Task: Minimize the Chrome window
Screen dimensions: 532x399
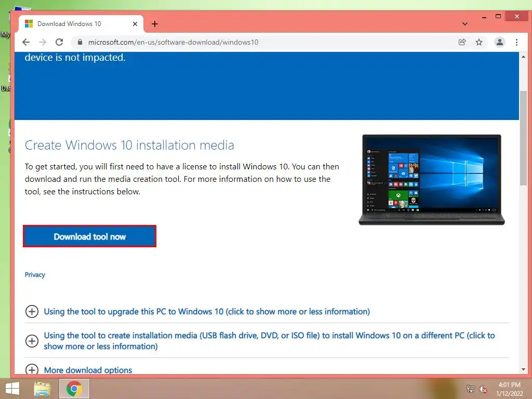Action: [484, 17]
